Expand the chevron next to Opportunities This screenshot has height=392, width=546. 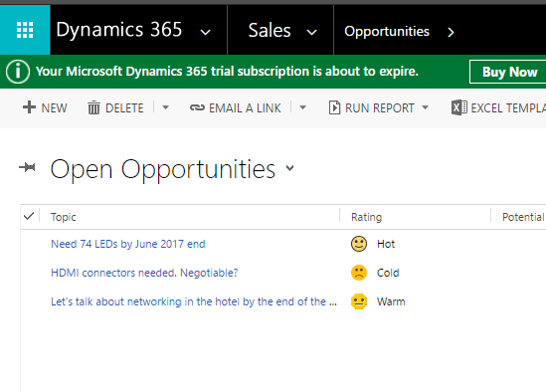tap(451, 32)
